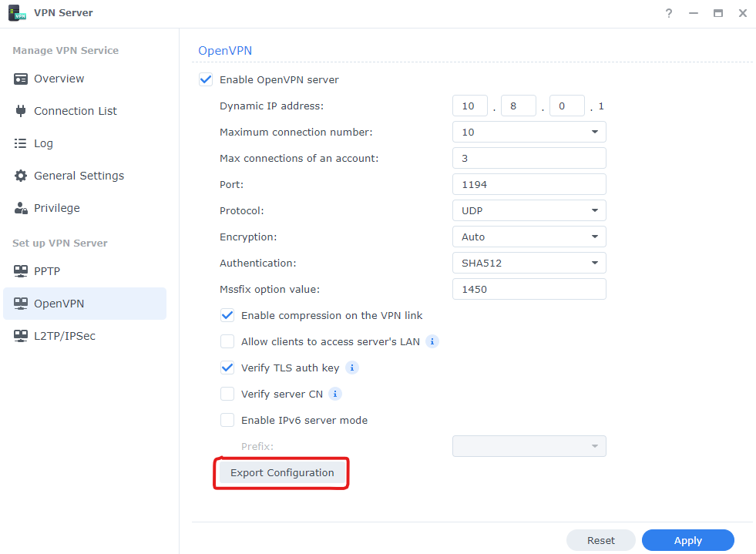Click the General Settings gear icon
This screenshot has width=756, height=554.
[x=21, y=176]
